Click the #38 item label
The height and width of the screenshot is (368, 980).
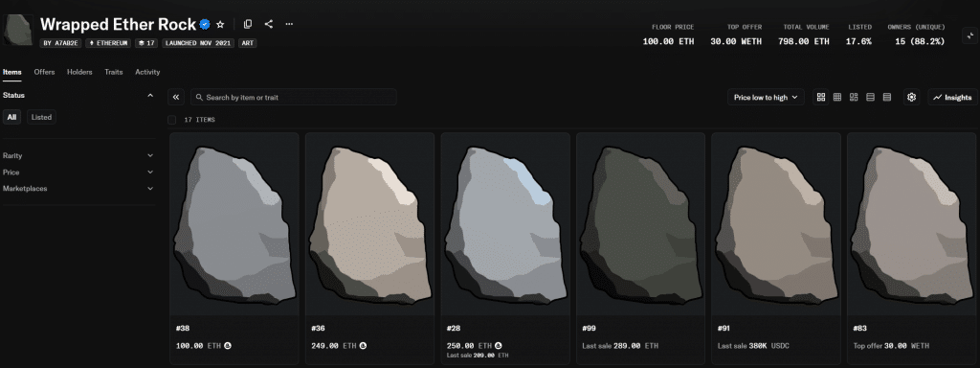182,328
